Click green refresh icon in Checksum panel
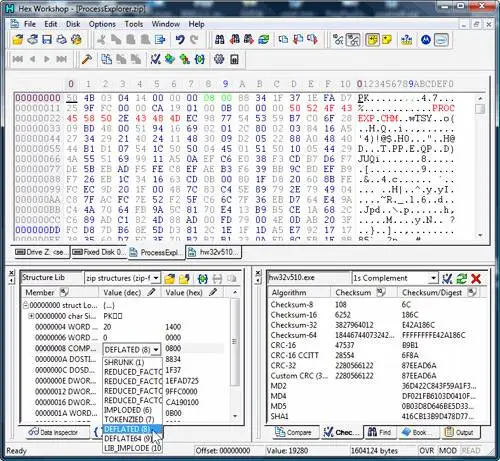The height and width of the screenshot is (461, 500). 462,279
